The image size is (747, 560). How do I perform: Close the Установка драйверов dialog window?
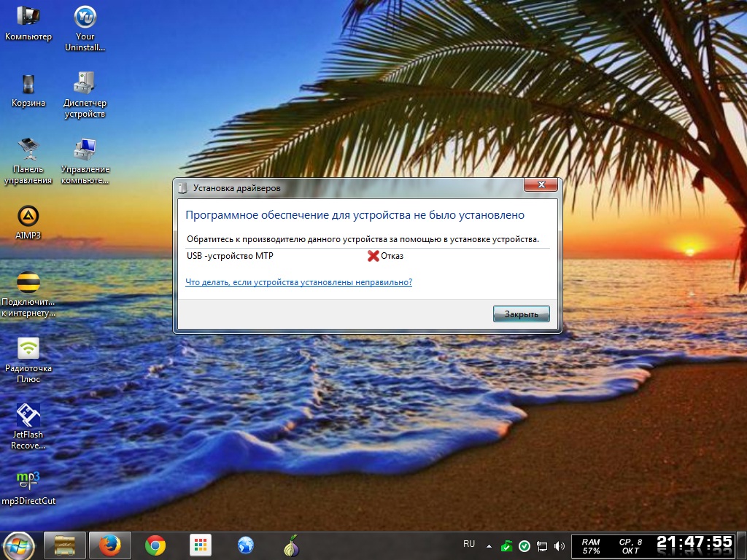pos(541,187)
